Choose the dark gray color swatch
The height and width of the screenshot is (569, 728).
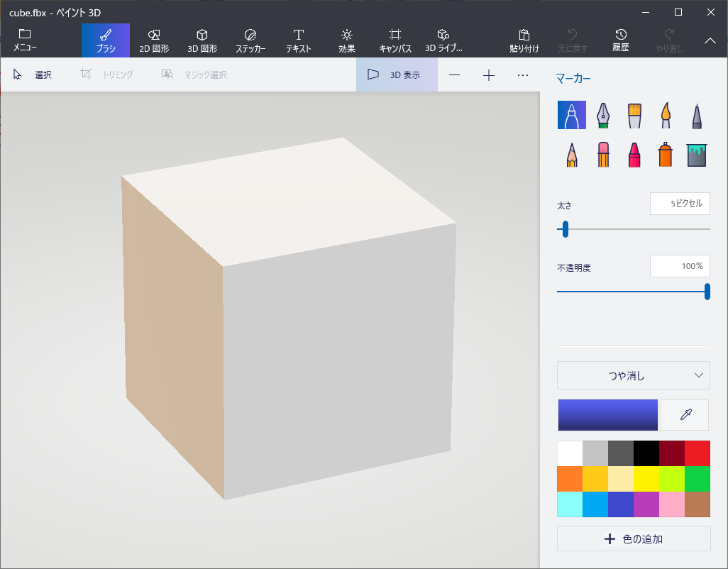pos(621,453)
